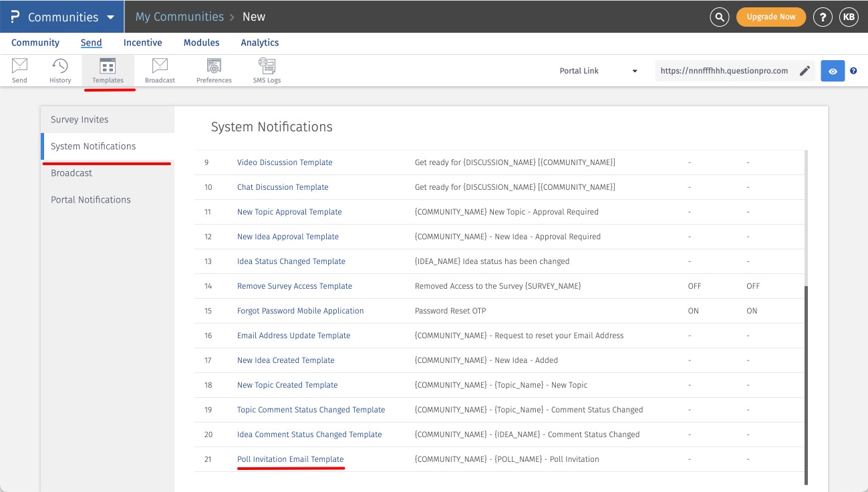
Task: Open the Preferences gear icon
Action: pos(214,66)
